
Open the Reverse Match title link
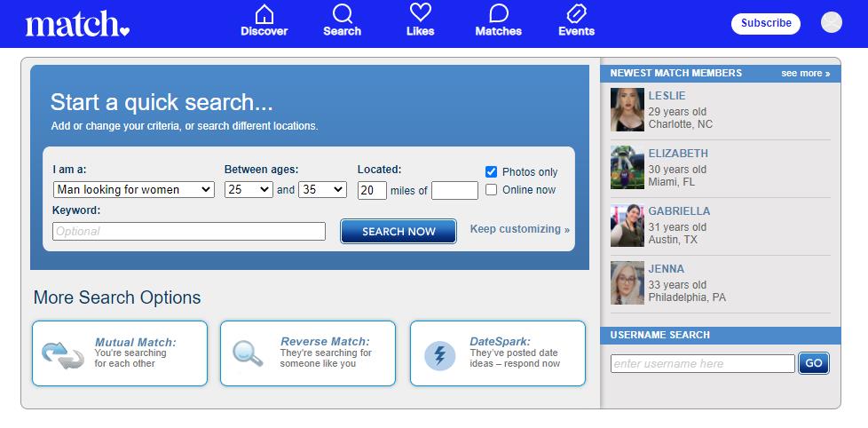[x=325, y=341]
